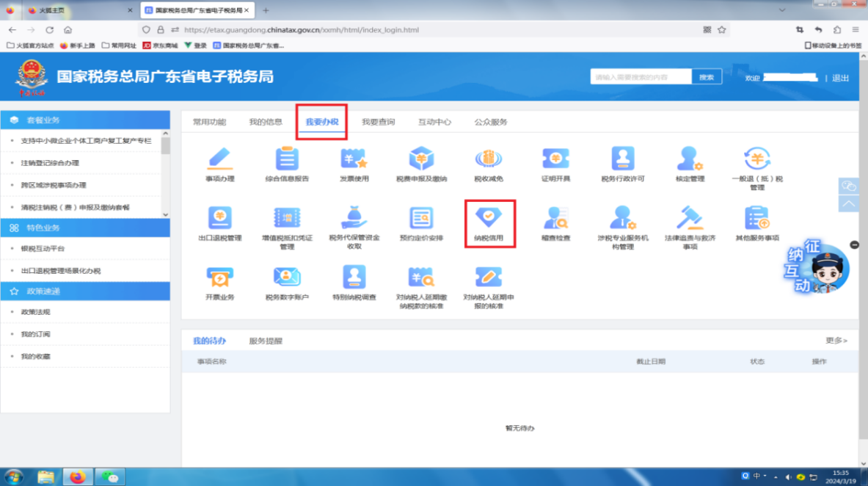Expand the 特色业务 sidebar section header

tap(85, 228)
